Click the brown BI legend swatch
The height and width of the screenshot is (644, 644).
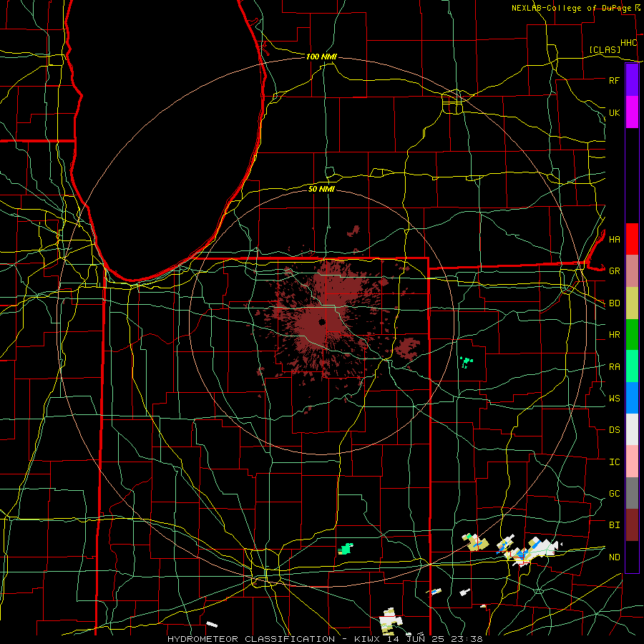632,525
